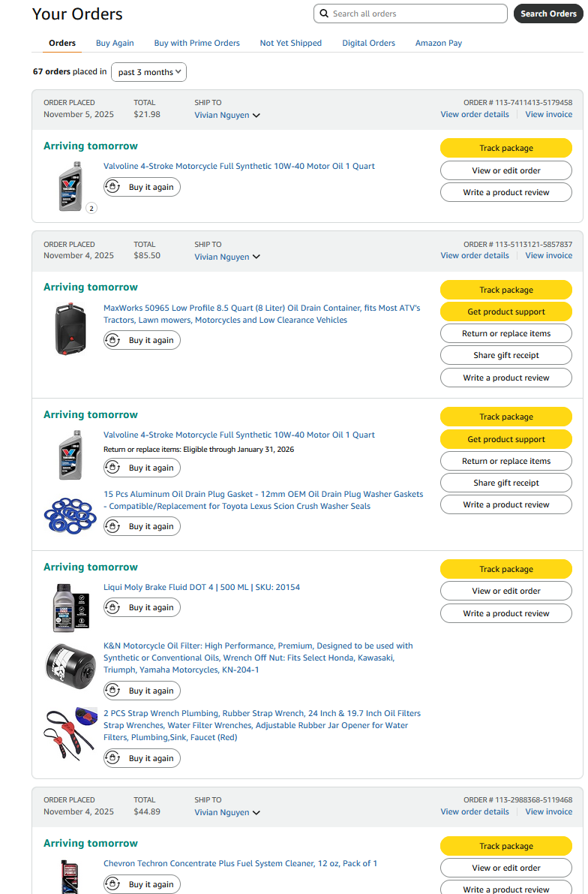Expand Vivian Nguyen ship-to on the $21.98 order
The height and width of the screenshot is (894, 588).
click(227, 116)
